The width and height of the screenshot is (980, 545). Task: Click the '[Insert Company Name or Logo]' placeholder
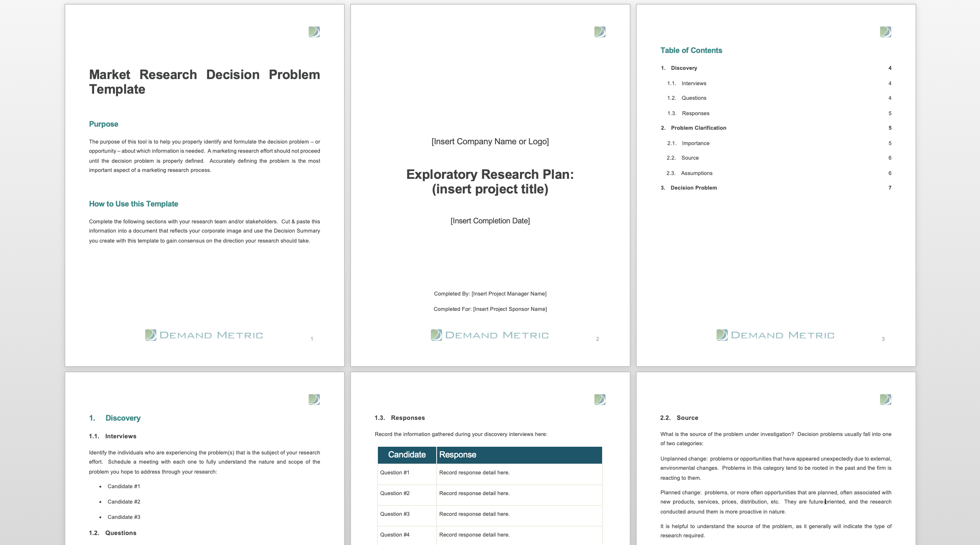click(490, 142)
